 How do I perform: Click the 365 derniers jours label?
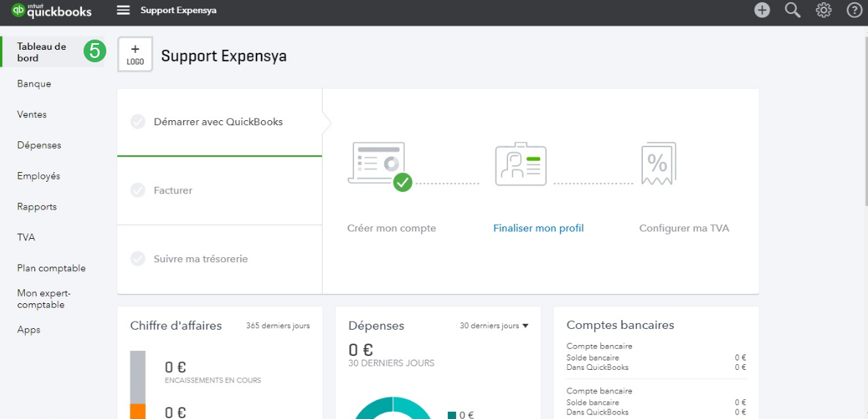[278, 325]
